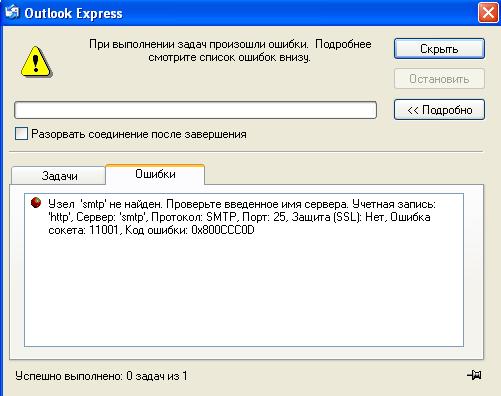Click the Скрыть button

439,49
